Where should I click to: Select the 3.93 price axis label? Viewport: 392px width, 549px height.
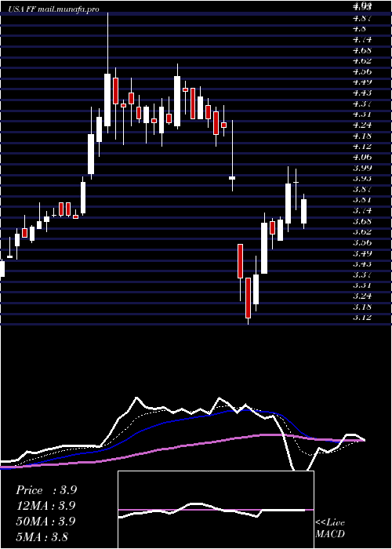[x=362, y=178]
